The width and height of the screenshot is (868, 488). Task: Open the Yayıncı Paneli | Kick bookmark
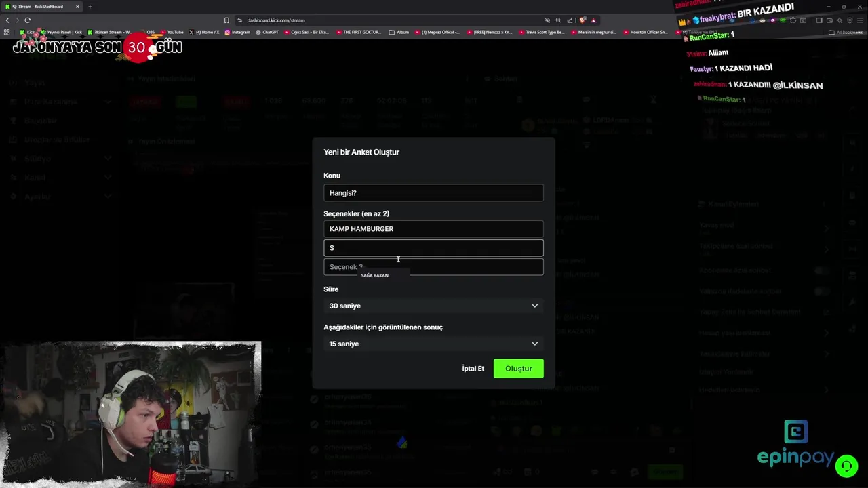(x=62, y=32)
